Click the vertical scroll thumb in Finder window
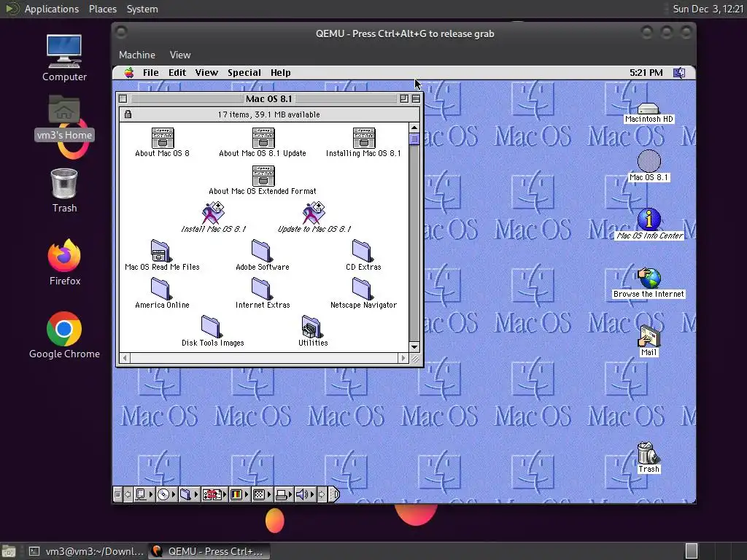Screen dimensions: 747x560 pos(414,139)
